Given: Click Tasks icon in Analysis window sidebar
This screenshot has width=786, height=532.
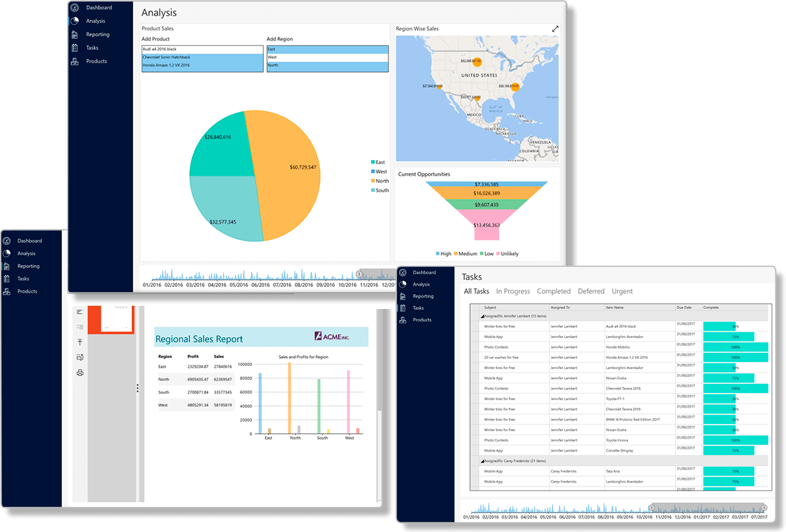Looking at the screenshot, I should point(74,48).
